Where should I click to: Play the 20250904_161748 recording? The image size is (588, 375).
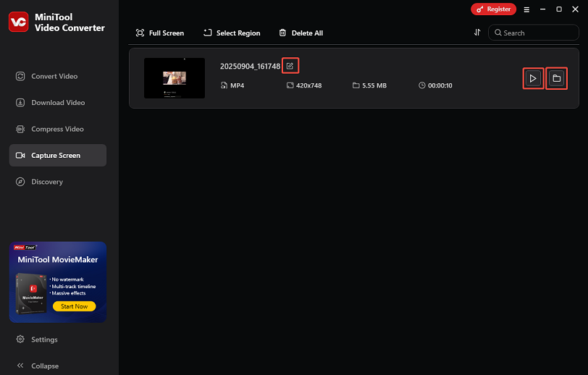click(x=533, y=78)
